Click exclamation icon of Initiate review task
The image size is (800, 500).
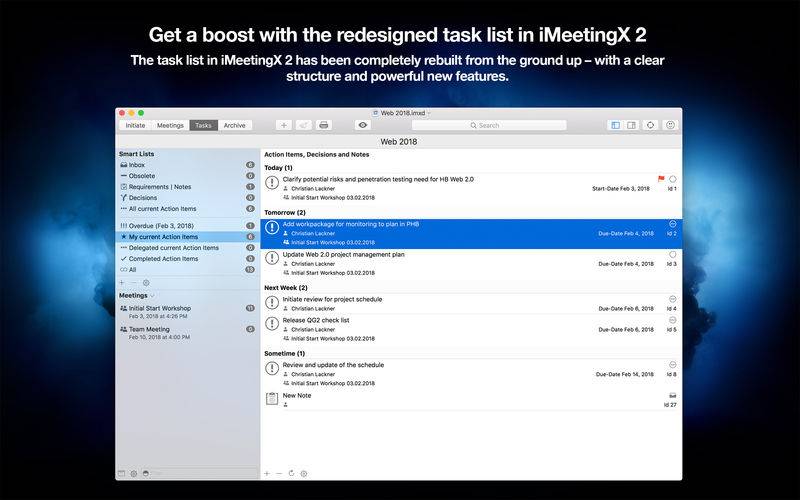tap(272, 303)
